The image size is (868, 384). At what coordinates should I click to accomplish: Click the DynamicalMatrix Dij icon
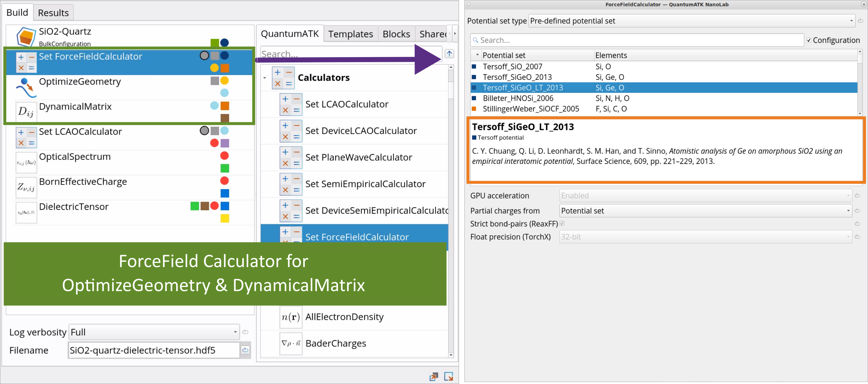click(x=26, y=112)
